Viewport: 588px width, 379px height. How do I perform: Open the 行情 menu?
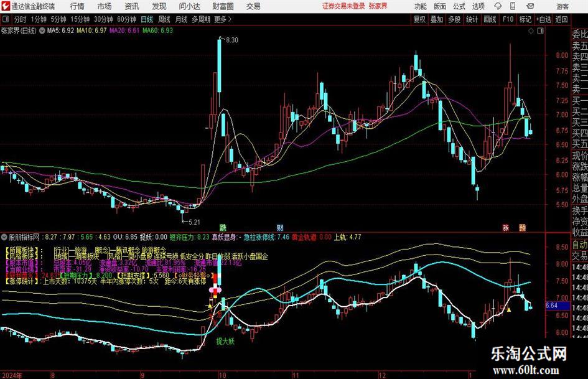pos(77,6)
